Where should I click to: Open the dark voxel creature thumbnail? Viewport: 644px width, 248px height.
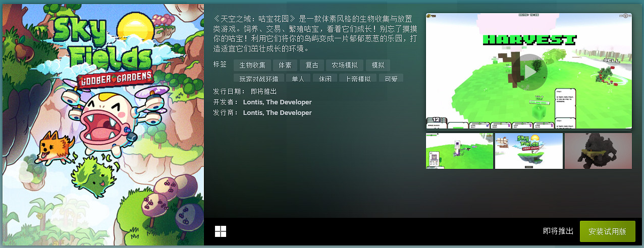click(598, 151)
